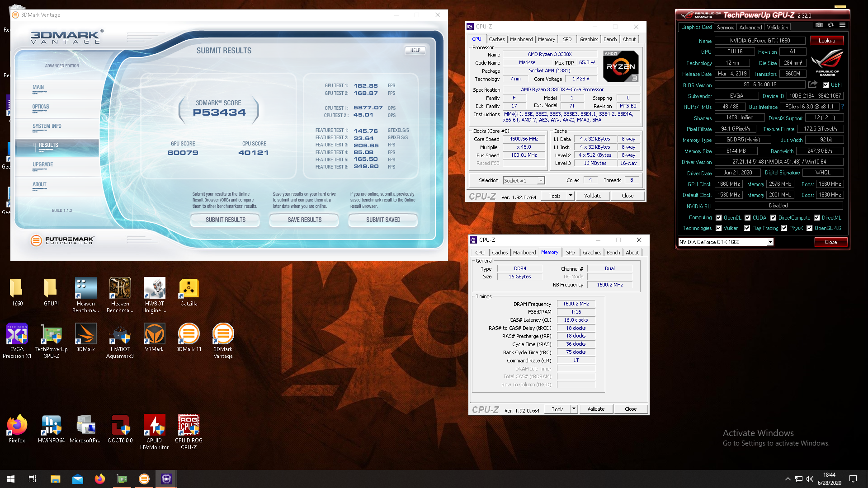
Task: Toggle PhysX checkbox in GPU-Z
Action: (x=784, y=228)
